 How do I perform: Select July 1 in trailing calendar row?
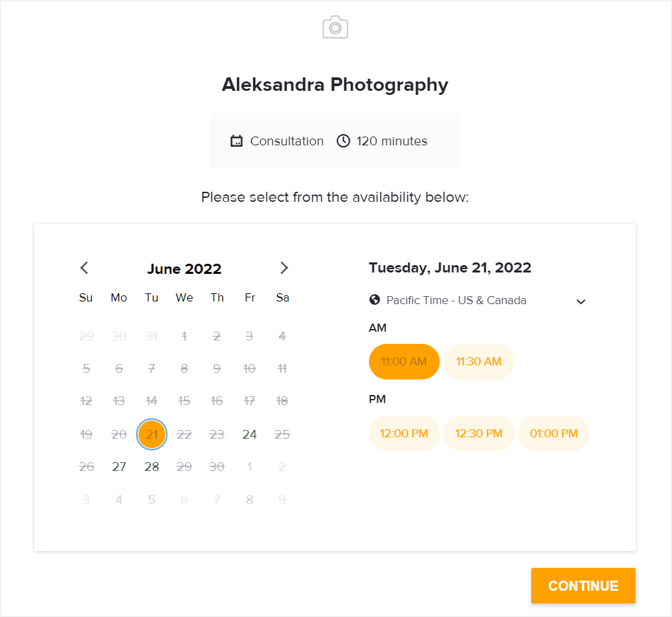[249, 467]
